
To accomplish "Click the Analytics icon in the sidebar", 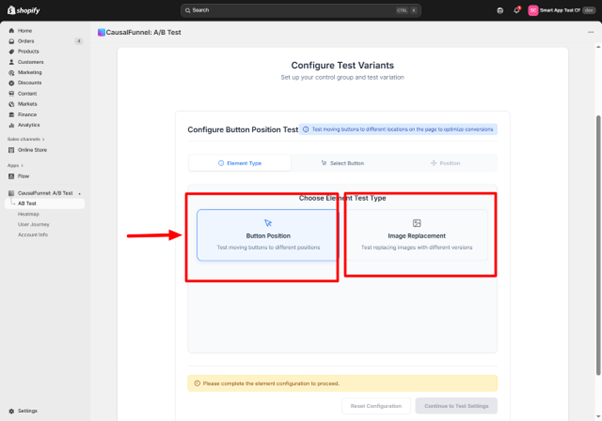I will (x=12, y=125).
